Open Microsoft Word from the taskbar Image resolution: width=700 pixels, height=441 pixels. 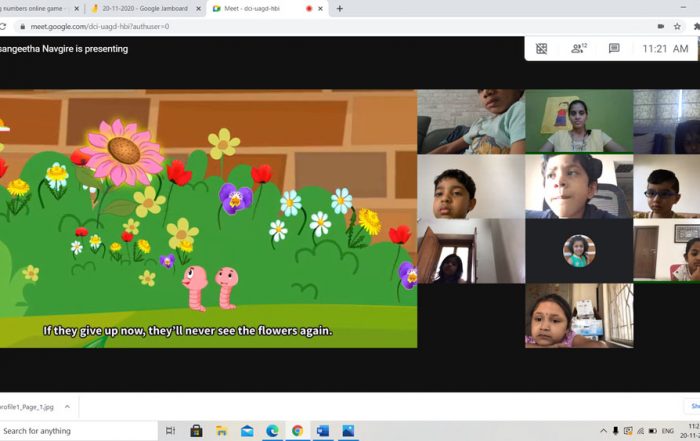click(x=322, y=431)
